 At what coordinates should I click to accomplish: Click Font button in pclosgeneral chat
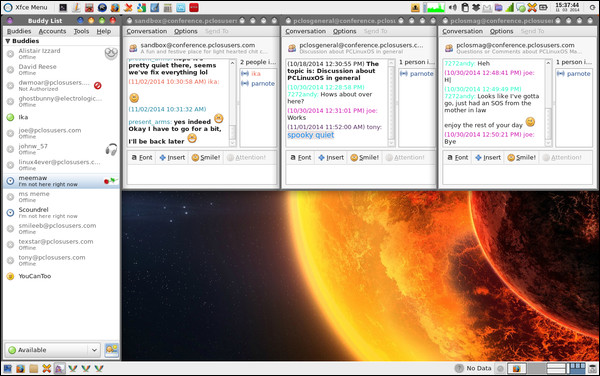[x=300, y=157]
